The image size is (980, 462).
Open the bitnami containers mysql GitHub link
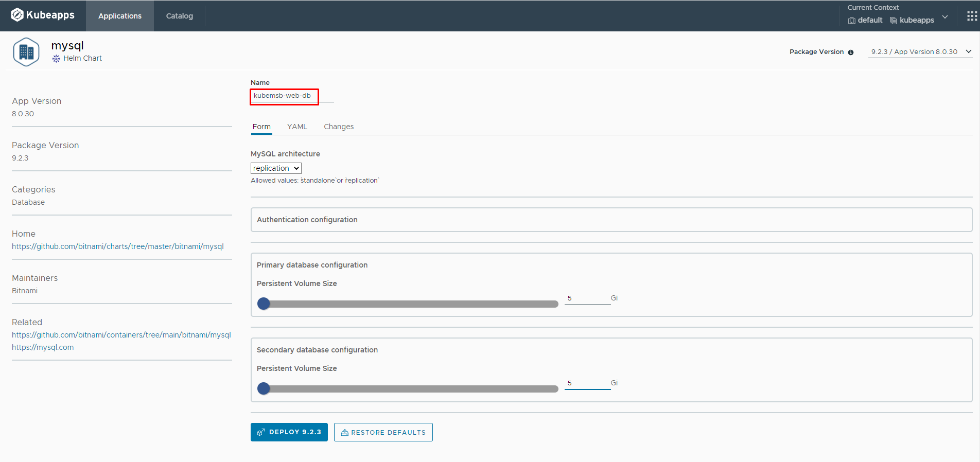pos(121,335)
